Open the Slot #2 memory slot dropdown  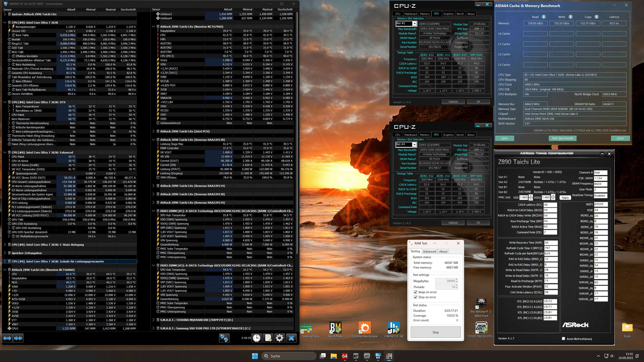point(414,23)
